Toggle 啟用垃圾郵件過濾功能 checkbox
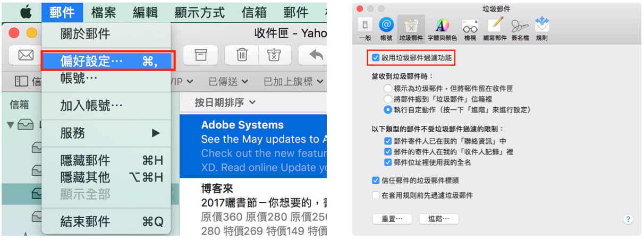This screenshot has height=240, width=644. click(376, 57)
